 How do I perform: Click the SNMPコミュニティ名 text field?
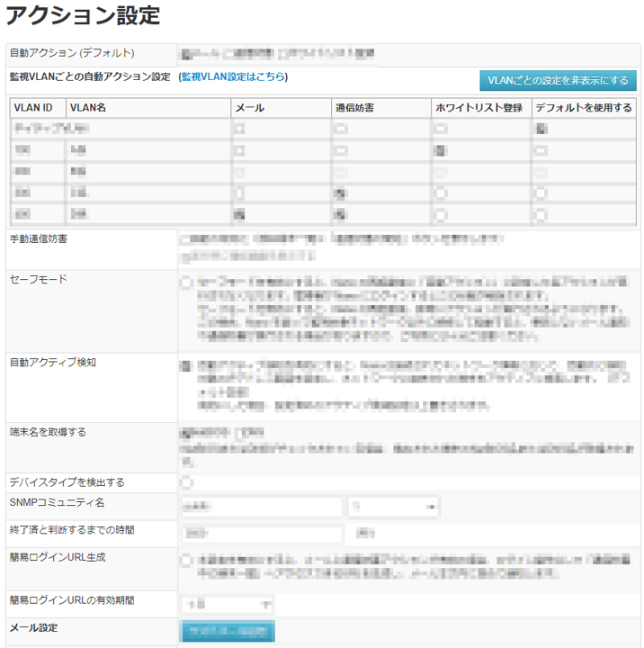point(262,507)
